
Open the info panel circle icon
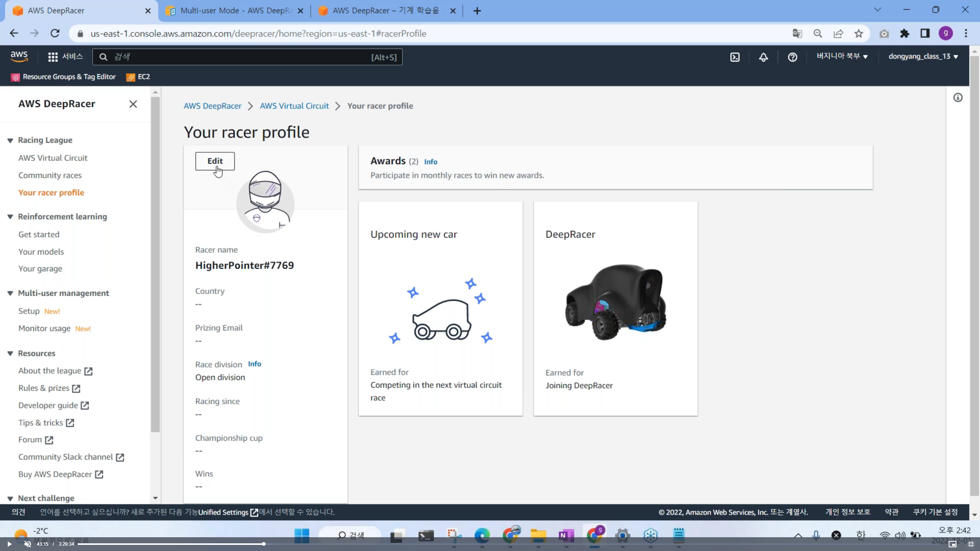pos(958,98)
